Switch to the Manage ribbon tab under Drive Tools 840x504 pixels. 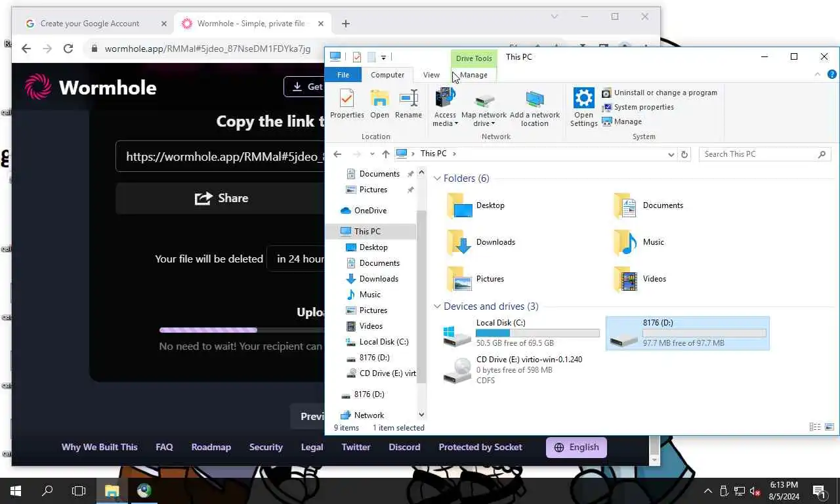(x=474, y=75)
